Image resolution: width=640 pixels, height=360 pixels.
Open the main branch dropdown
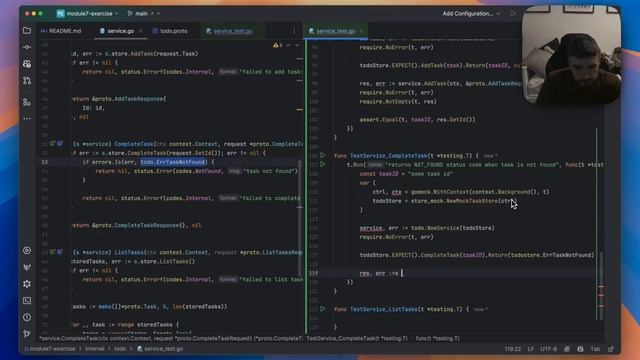point(144,13)
